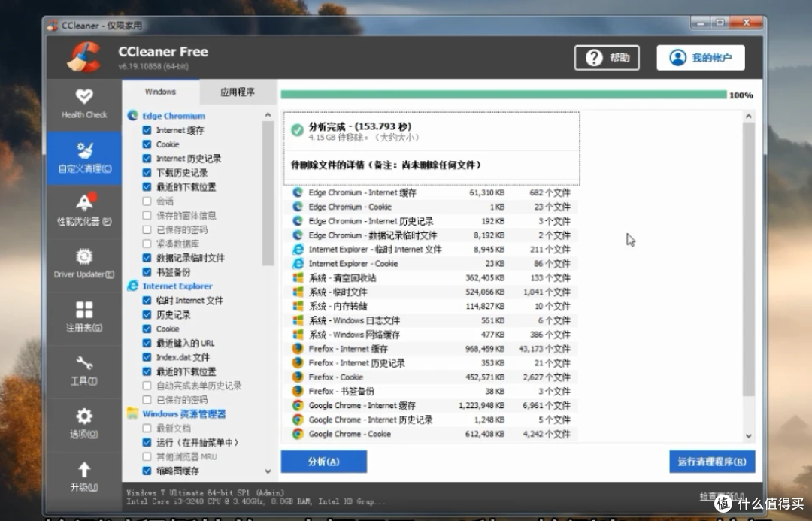Switch to the Windows tab
Screen dimensions: 812x521
[x=161, y=92]
